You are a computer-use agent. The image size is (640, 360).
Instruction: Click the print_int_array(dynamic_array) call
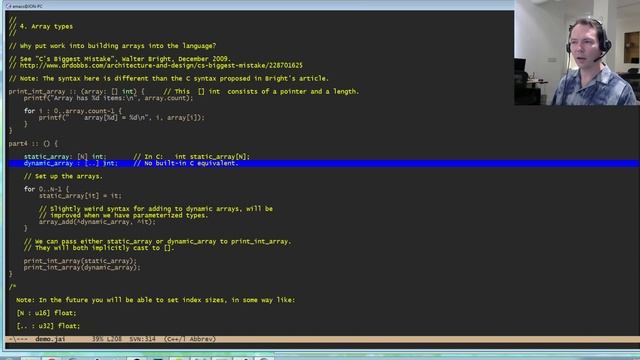coord(82,268)
